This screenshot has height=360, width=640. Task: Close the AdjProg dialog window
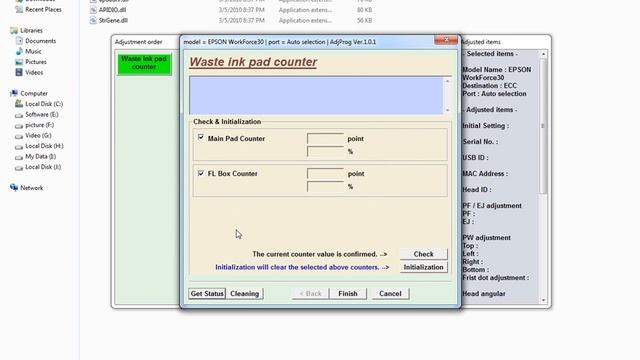(446, 40)
